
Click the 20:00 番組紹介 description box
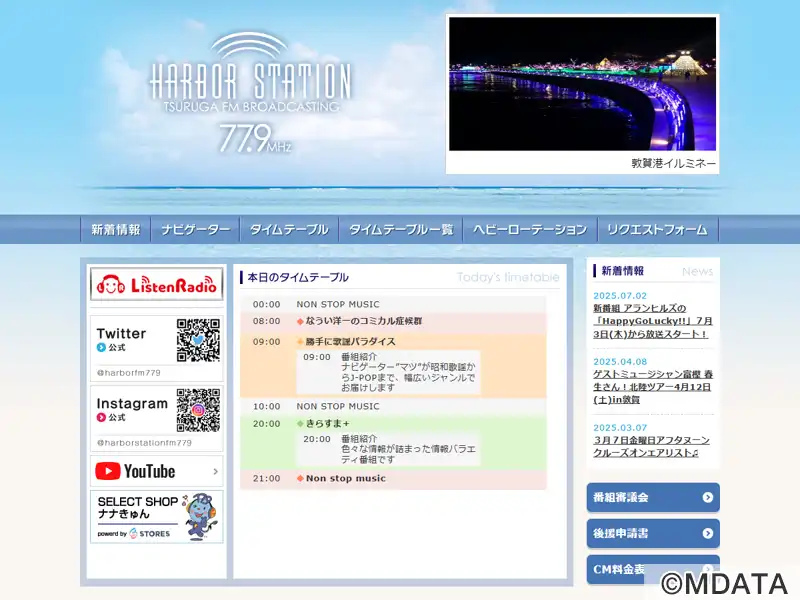point(388,449)
